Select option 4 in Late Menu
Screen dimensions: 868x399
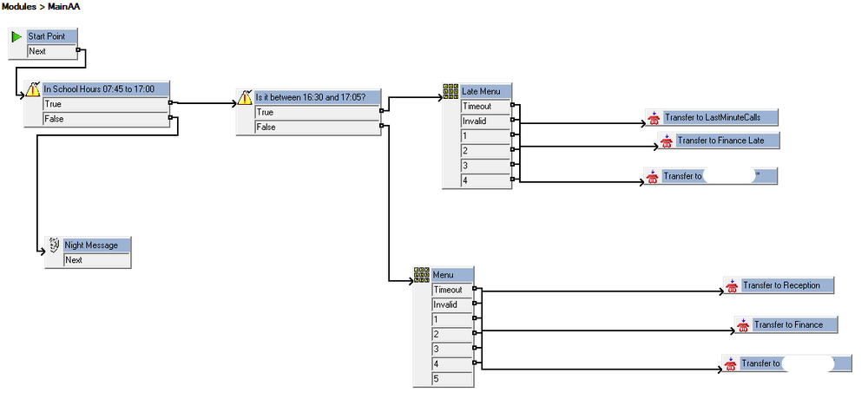coord(485,180)
